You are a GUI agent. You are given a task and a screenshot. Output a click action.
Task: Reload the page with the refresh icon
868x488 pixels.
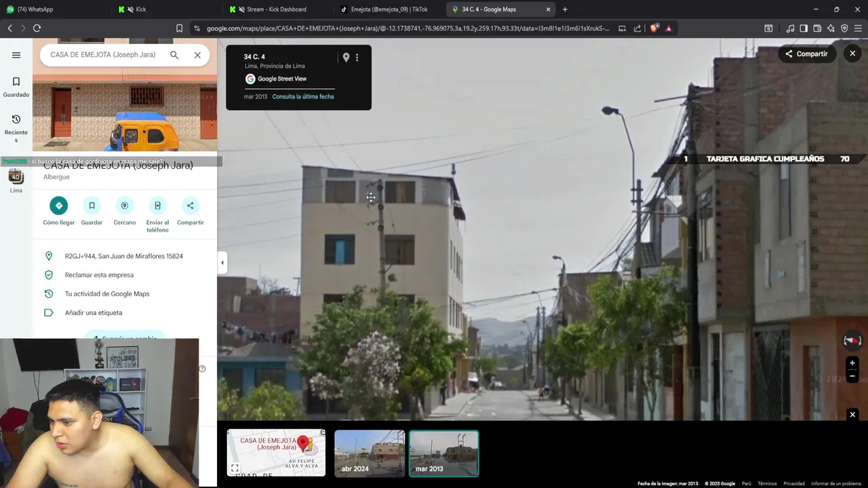coord(37,28)
